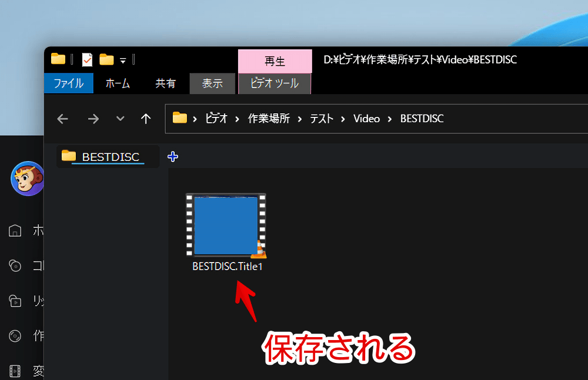Click the address bar folder icon

pyautogui.click(x=179, y=117)
